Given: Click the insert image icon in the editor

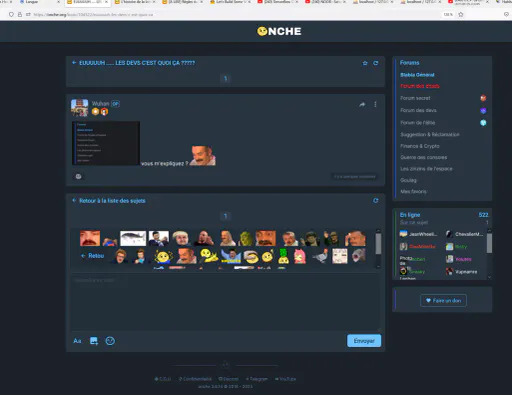Looking at the screenshot, I should click(x=94, y=341).
